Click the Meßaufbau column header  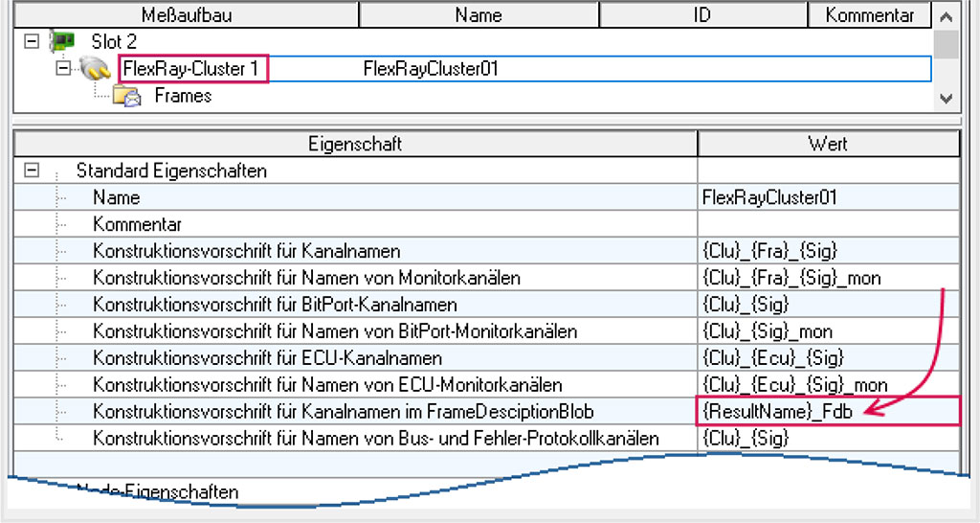[186, 15]
